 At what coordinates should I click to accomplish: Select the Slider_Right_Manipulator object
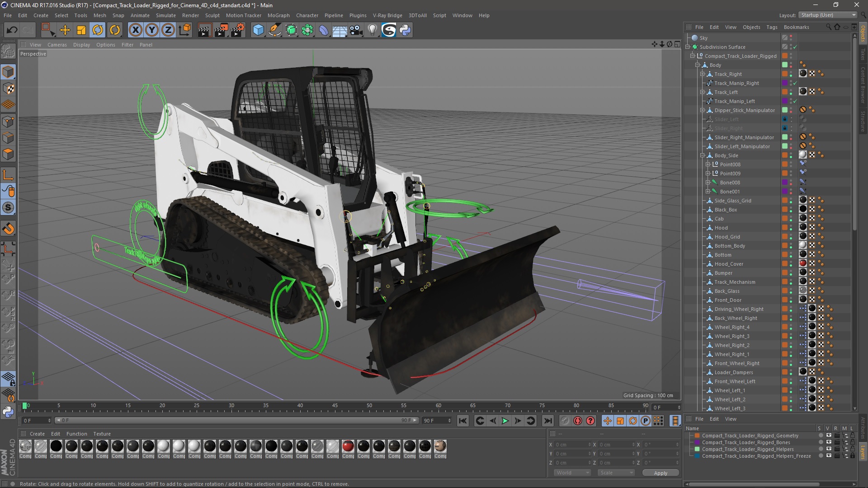click(x=744, y=137)
